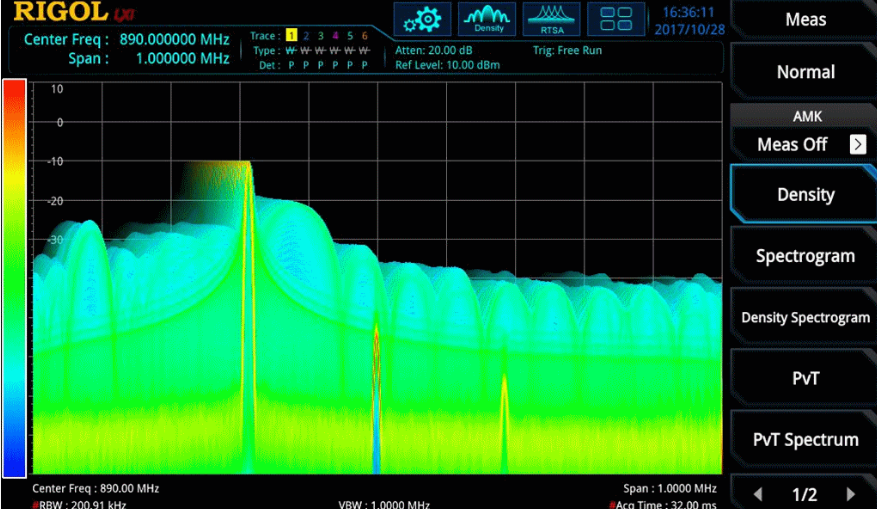Go to next menu page arrow
Screen dimensions: 877x509
(851, 494)
